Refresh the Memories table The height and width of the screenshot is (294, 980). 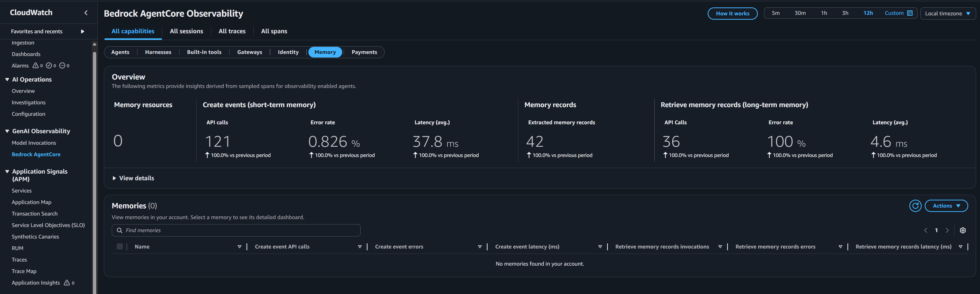pos(915,206)
